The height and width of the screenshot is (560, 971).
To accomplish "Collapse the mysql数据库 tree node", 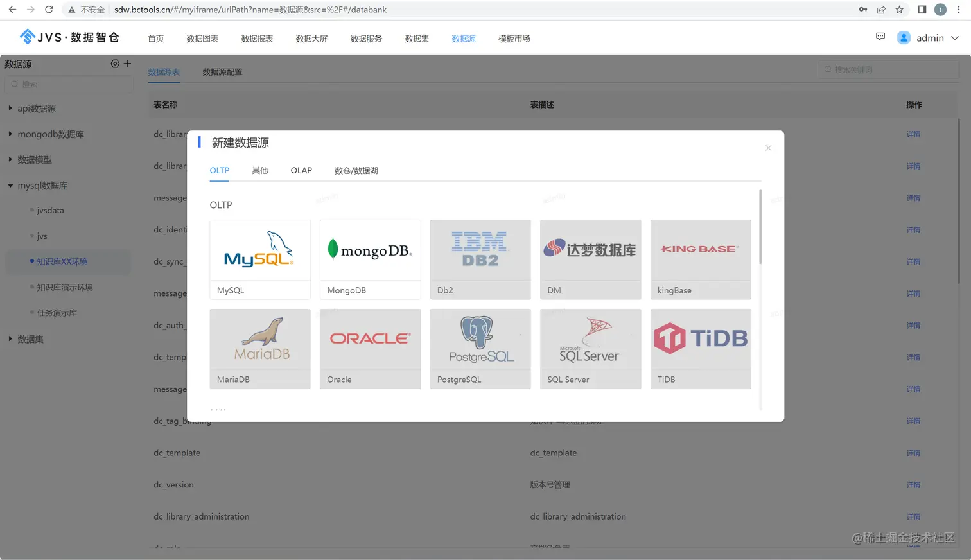I will pos(10,186).
